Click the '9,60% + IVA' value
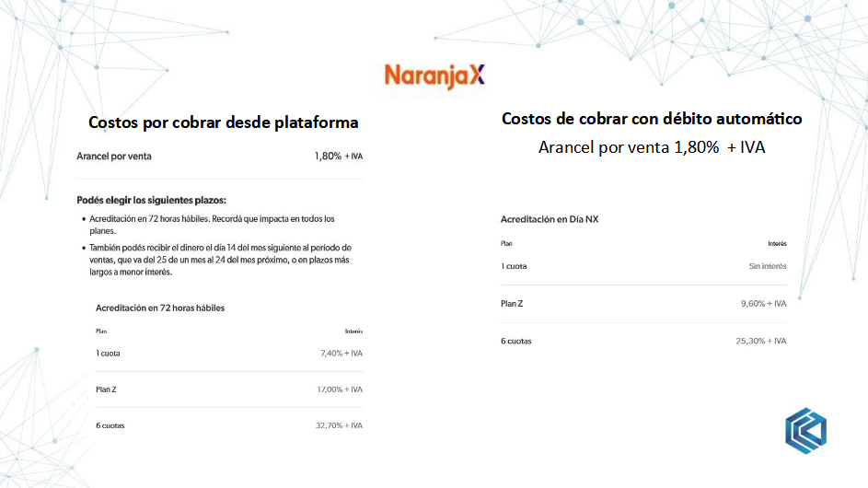 pos(764,304)
